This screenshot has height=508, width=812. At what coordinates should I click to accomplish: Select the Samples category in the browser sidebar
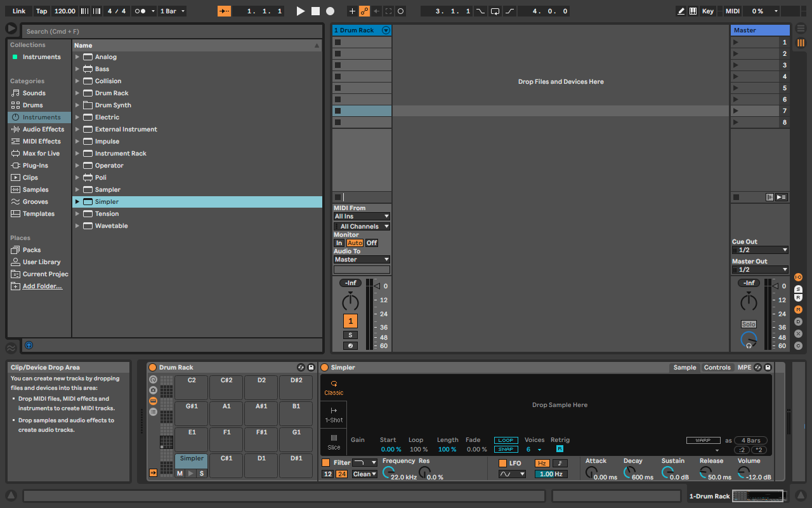coord(35,189)
